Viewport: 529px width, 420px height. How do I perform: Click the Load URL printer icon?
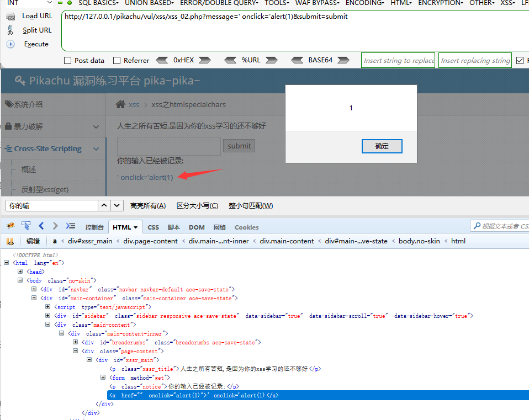(x=10, y=16)
